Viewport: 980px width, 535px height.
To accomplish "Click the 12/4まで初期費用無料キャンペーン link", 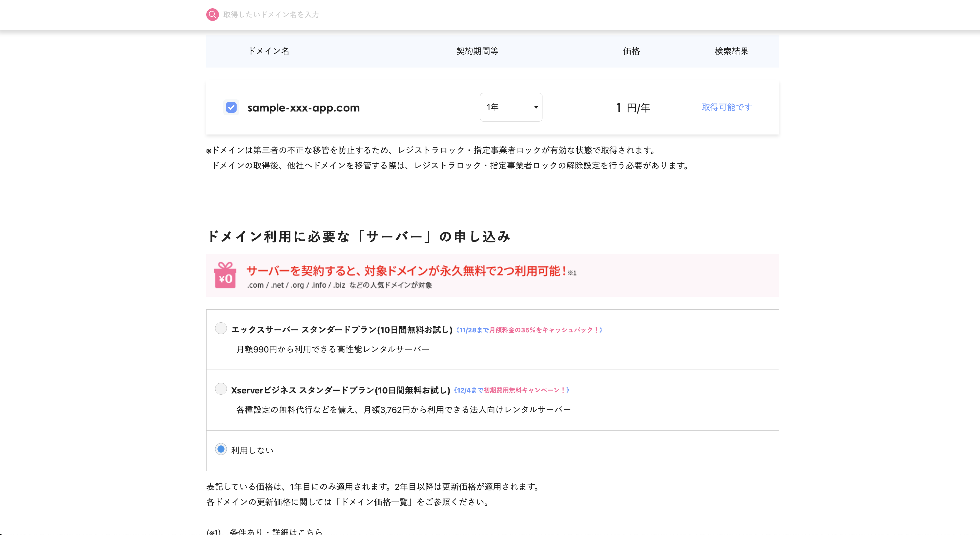I will click(512, 390).
